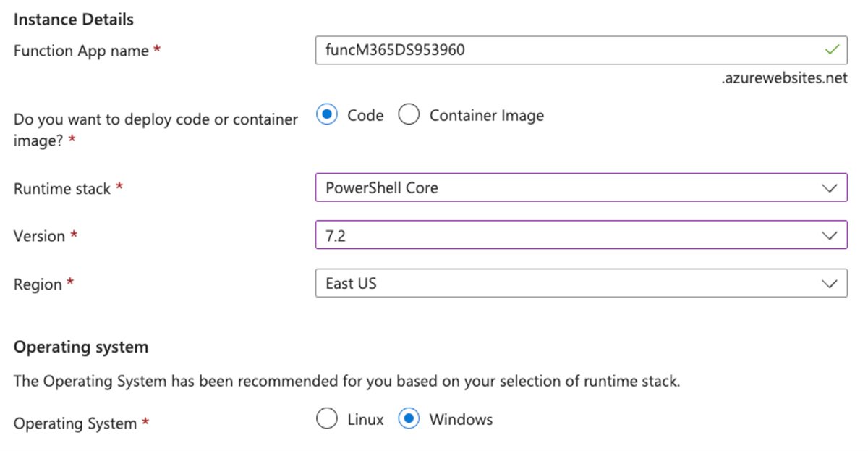Click the Instance Details heading
This screenshot has width=868, height=451.
pos(72,20)
